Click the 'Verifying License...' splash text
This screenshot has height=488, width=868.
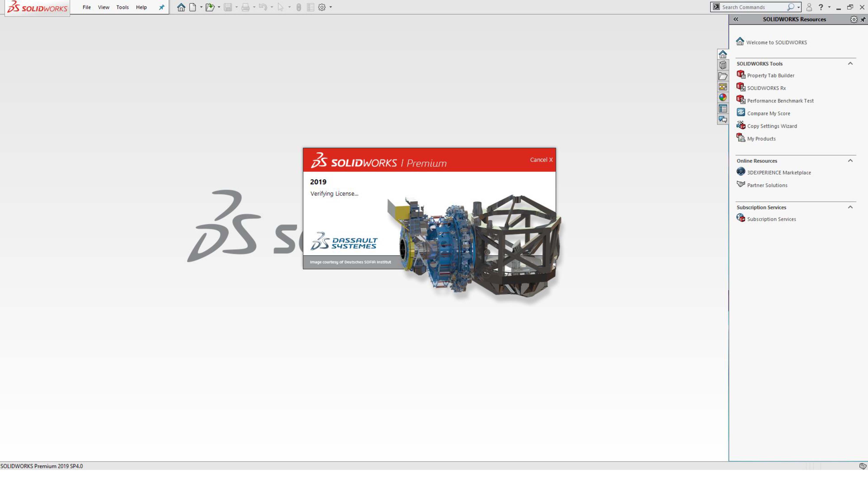334,194
